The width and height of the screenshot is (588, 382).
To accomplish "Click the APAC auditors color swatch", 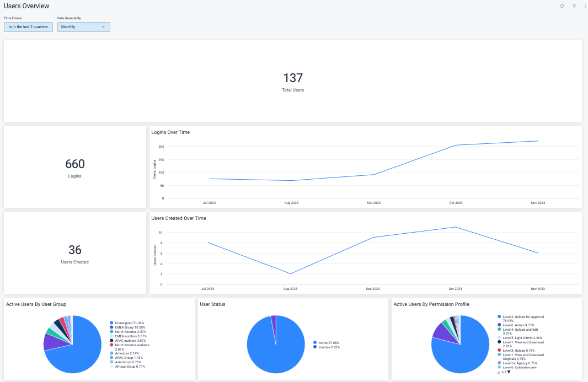I will (111, 340).
